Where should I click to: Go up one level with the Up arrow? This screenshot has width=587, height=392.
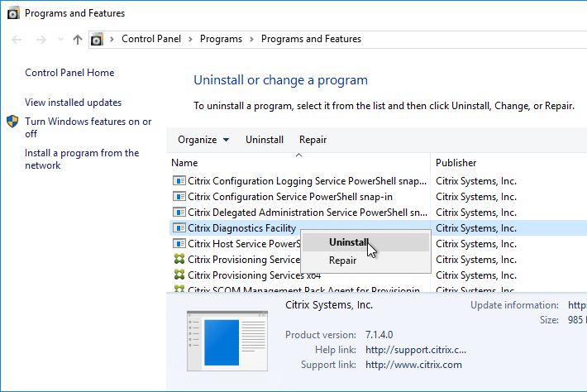tap(78, 40)
